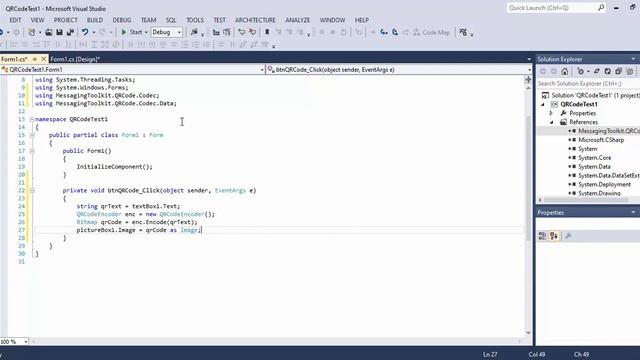This screenshot has width=640, height=360.
Task: Open the TOOLS menu
Action: (x=195, y=20)
